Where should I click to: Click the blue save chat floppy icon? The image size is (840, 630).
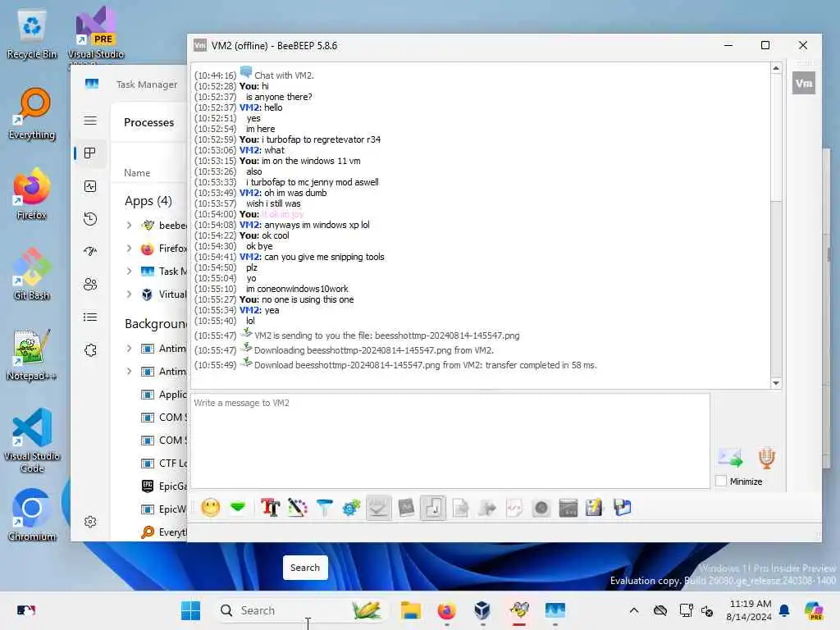(622, 507)
